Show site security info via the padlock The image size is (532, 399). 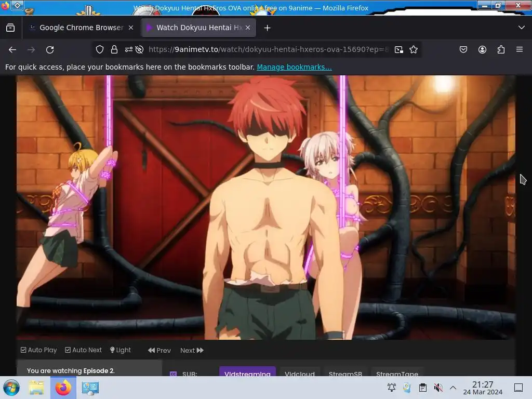114,49
